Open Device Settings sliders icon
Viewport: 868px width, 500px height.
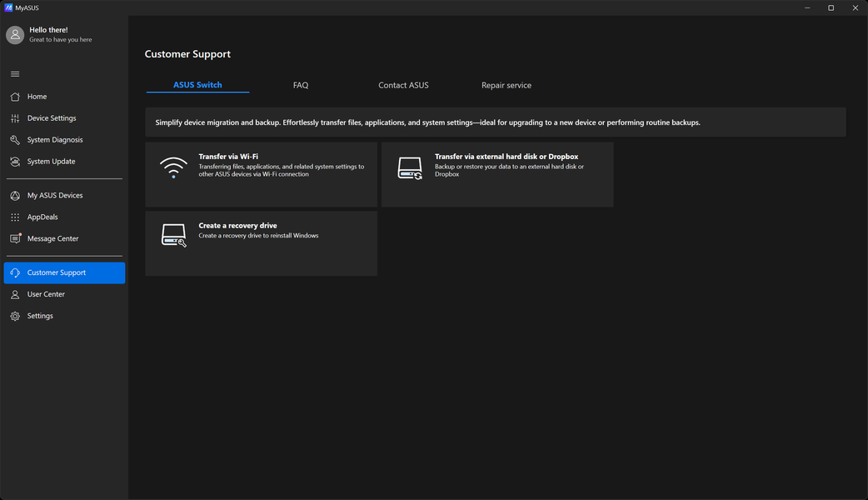[15, 118]
